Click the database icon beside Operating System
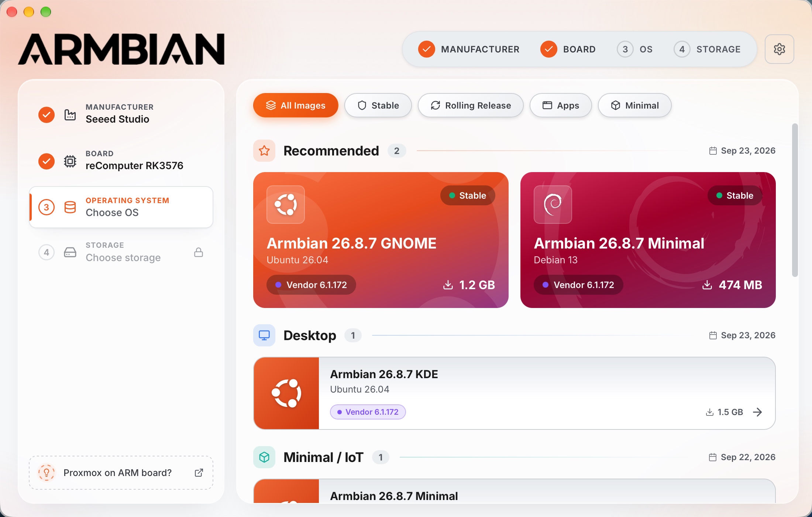 click(70, 207)
